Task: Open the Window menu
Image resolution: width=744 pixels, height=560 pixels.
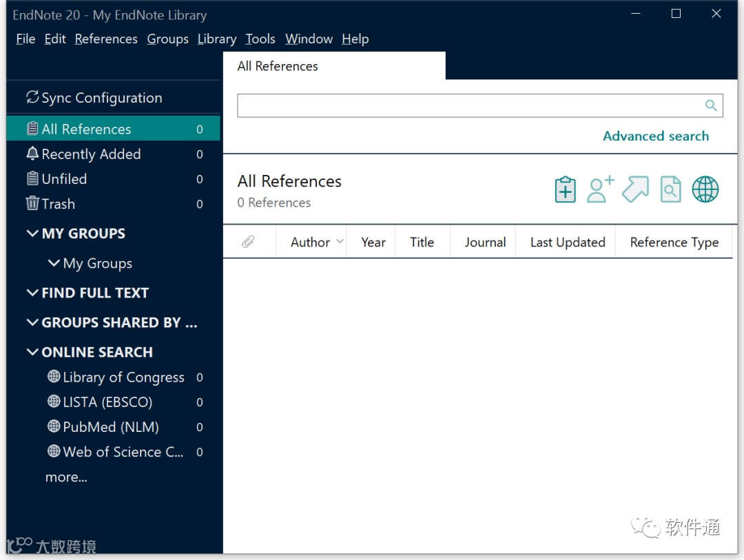Action: tap(309, 39)
